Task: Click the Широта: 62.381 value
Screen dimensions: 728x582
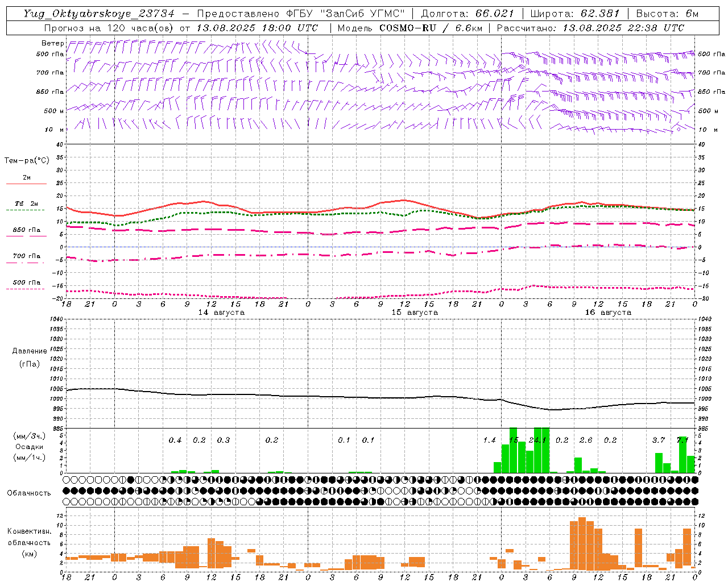Action: tap(574, 14)
